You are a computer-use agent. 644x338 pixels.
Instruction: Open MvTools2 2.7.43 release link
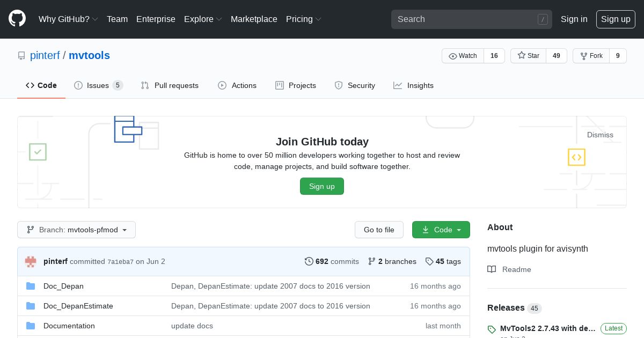(548, 328)
